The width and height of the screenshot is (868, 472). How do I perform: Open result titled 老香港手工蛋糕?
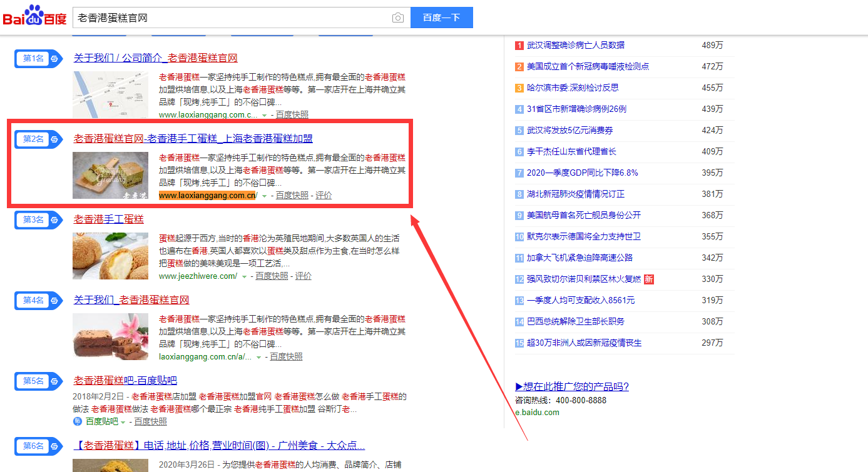[x=109, y=219]
